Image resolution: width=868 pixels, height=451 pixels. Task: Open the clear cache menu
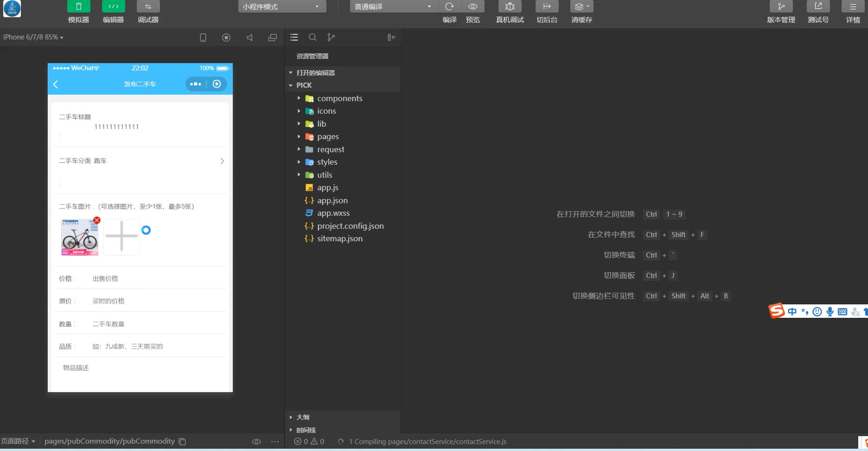coord(581,6)
